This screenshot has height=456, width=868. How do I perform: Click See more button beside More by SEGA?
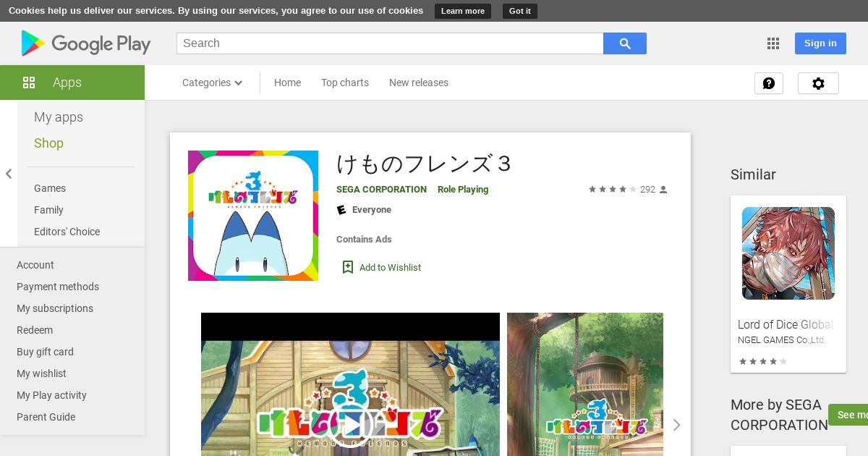848,415
